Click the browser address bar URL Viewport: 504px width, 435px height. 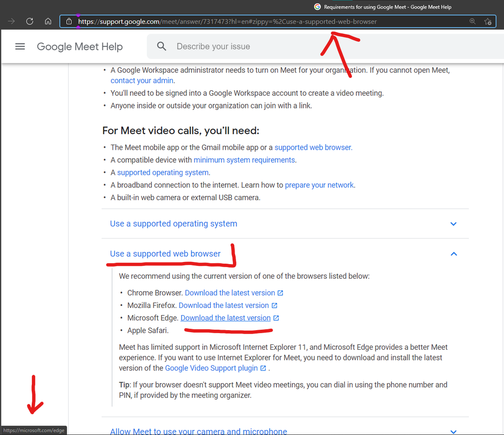[227, 22]
